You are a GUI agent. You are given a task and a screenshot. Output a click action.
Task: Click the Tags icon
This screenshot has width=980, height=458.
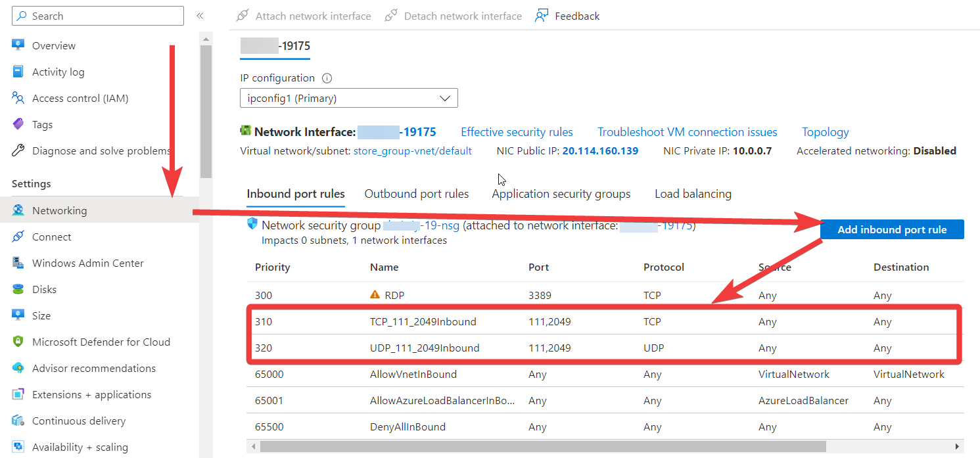tap(18, 124)
